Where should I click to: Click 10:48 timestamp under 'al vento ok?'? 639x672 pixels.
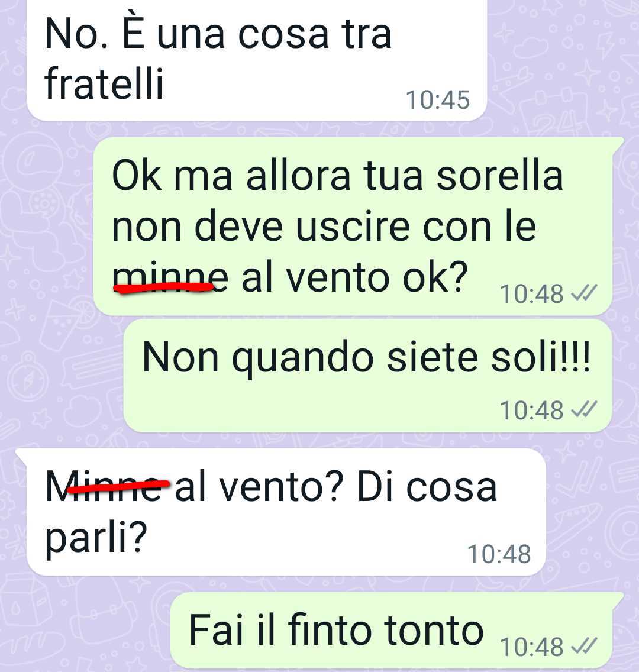(x=531, y=294)
